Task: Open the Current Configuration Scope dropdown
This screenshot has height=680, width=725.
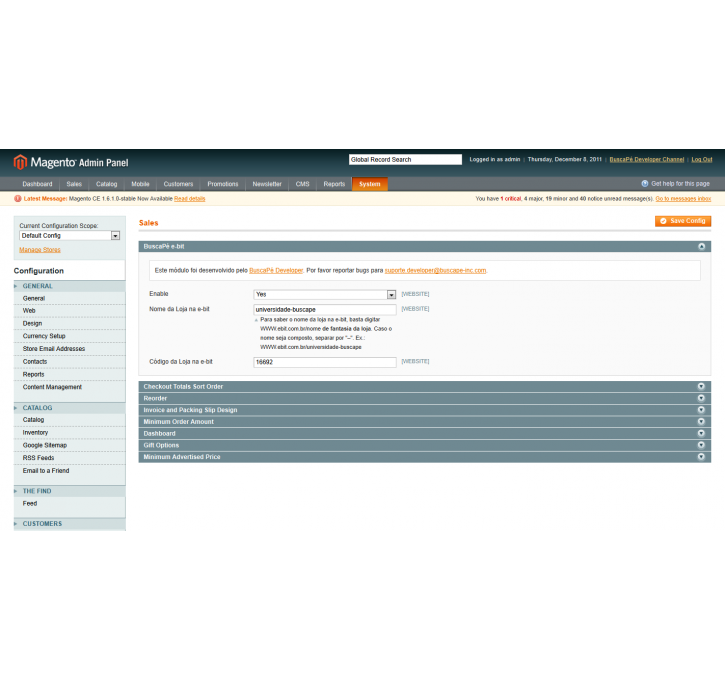Action: (x=70, y=236)
